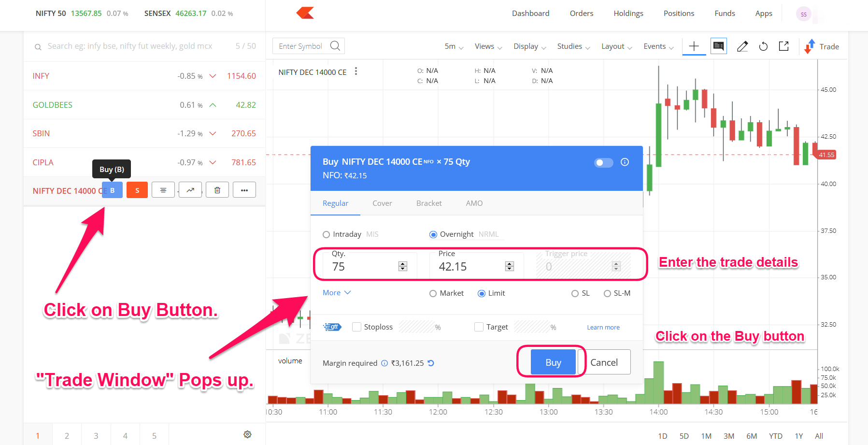The image size is (868, 445).
Task: Go to Funds page
Action: tap(725, 14)
